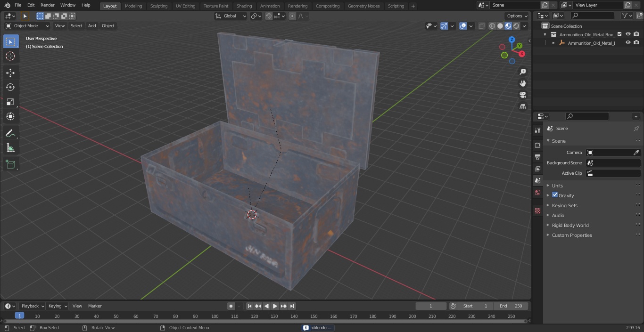Click the outliner search field

click(592, 16)
